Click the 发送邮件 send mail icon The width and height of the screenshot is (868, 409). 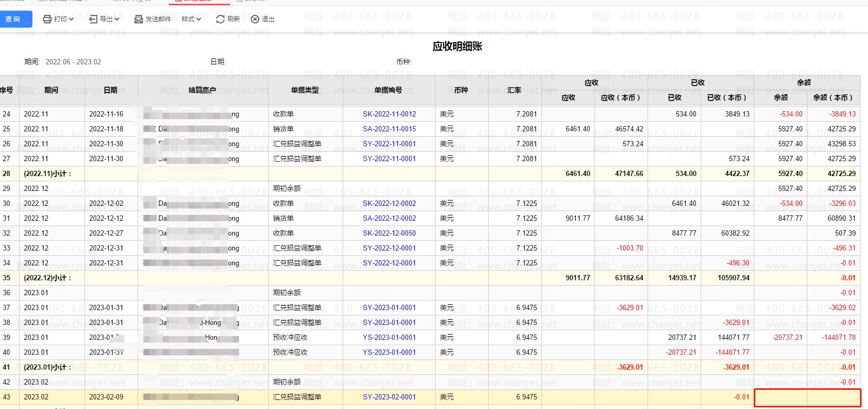(139, 19)
